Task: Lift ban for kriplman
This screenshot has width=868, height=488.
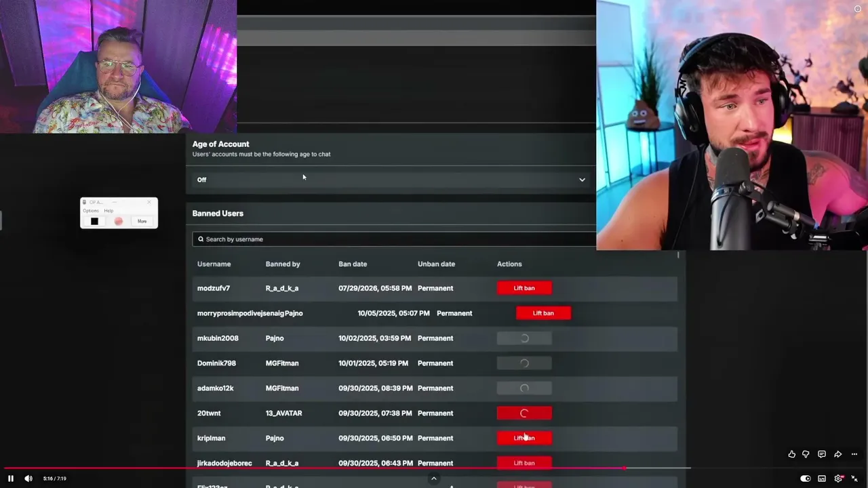Action: (x=524, y=438)
